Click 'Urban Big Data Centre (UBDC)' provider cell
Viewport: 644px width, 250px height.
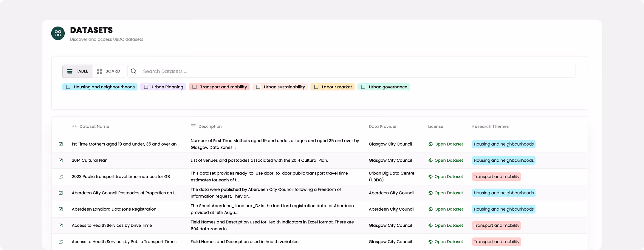pyautogui.click(x=391, y=177)
